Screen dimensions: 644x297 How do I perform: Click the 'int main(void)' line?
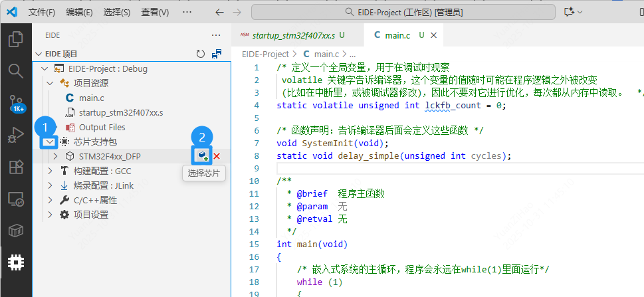(x=312, y=245)
